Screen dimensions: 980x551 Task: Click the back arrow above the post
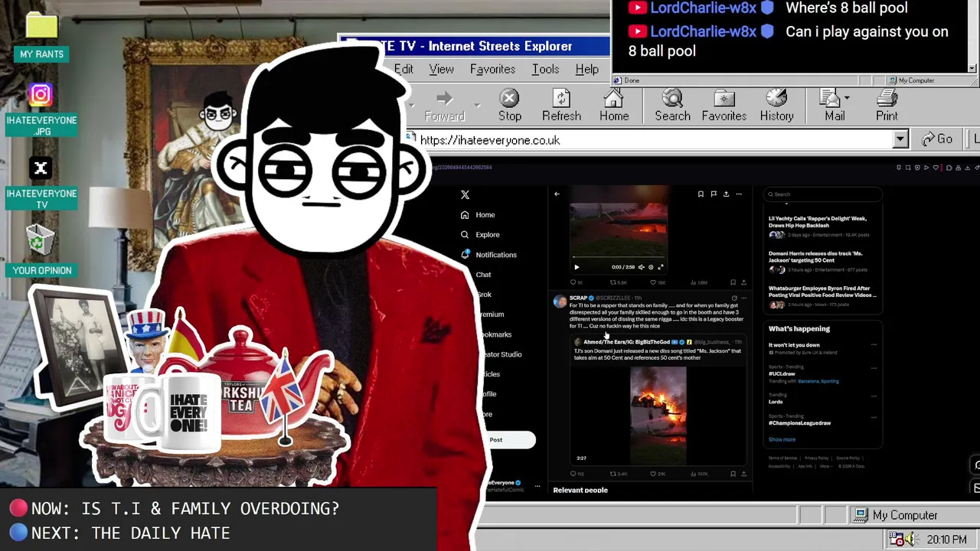click(557, 194)
